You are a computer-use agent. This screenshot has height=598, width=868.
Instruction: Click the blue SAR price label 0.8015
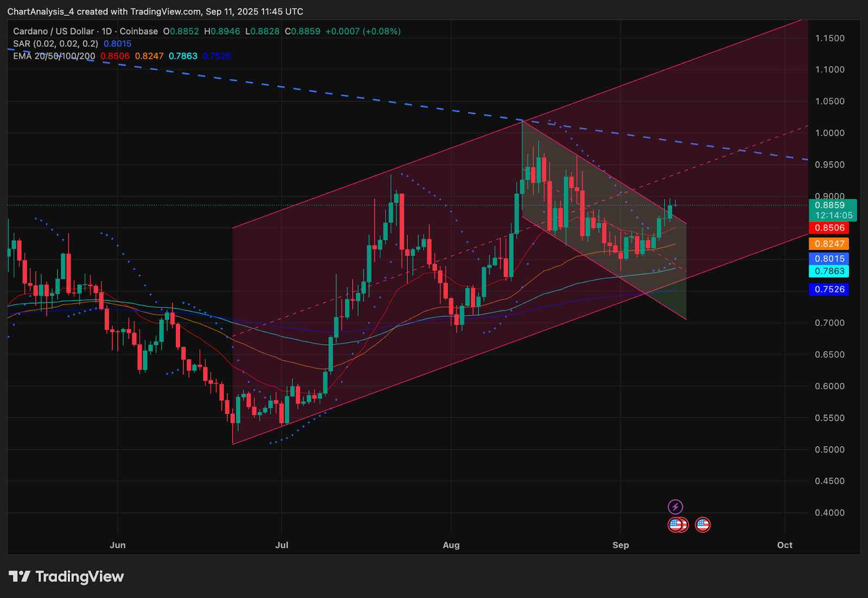click(x=829, y=259)
